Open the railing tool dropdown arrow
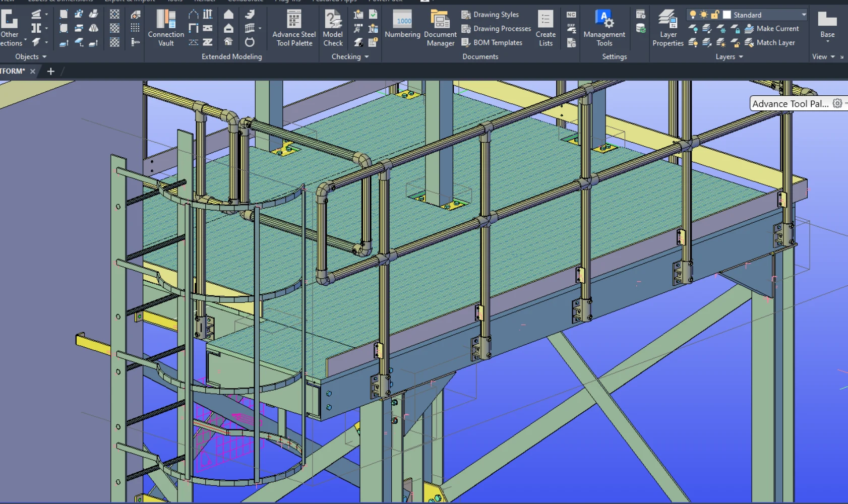 (x=260, y=28)
